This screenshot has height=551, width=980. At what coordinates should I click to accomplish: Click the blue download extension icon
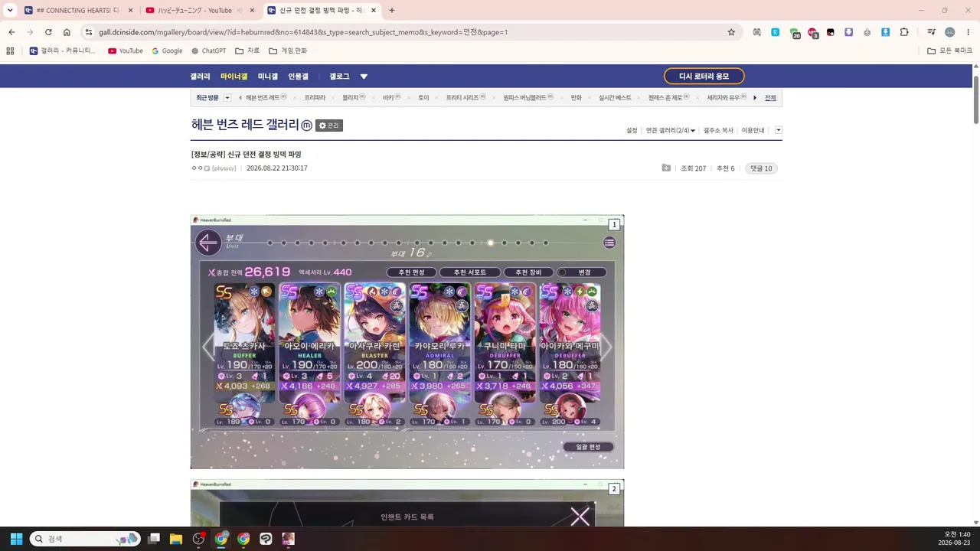886,32
